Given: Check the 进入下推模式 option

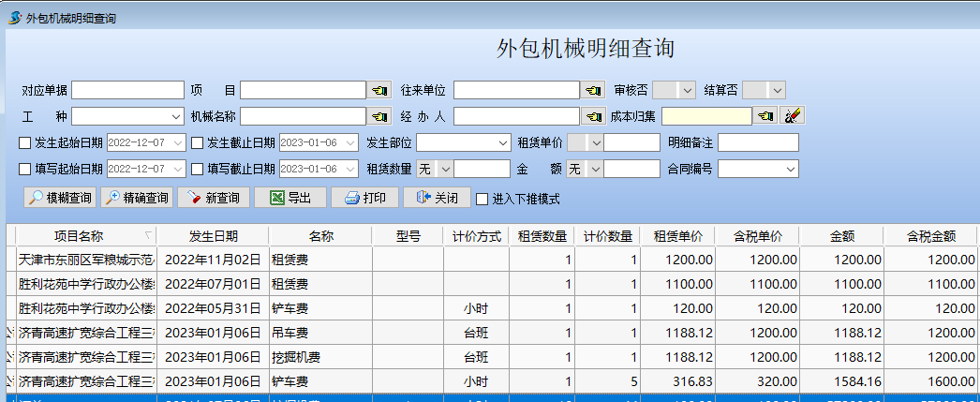Looking at the screenshot, I should pos(483,199).
